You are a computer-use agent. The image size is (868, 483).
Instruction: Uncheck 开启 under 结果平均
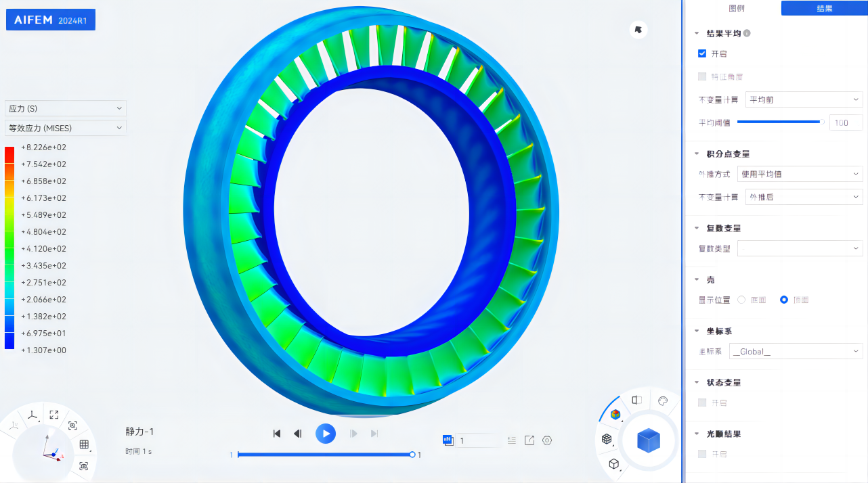(702, 53)
